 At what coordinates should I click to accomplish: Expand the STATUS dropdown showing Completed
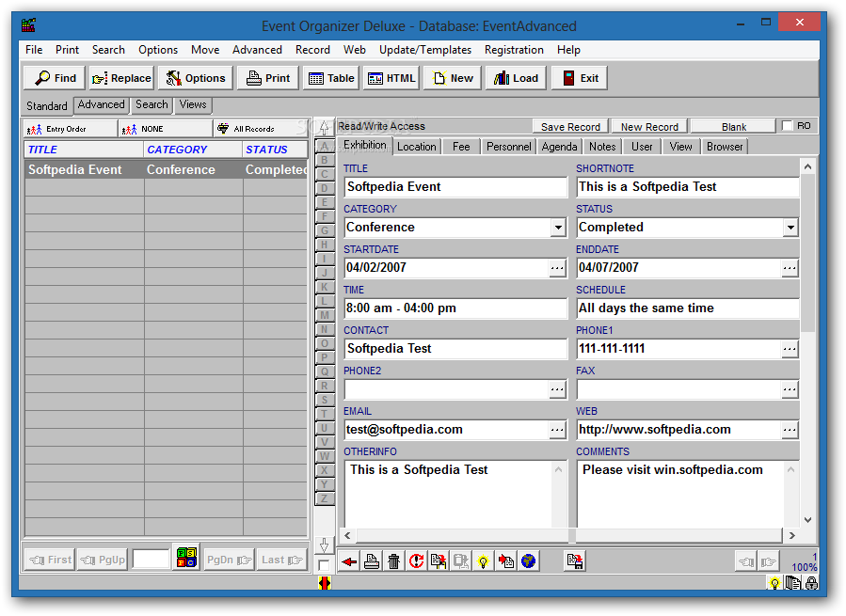[x=790, y=228]
